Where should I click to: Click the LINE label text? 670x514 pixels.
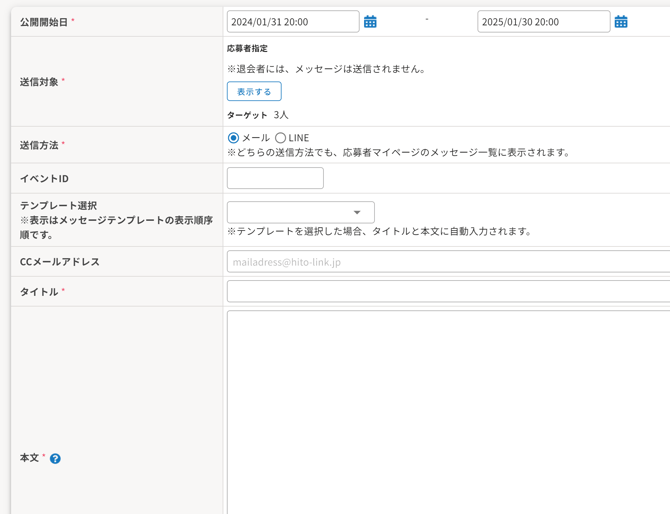(299, 138)
